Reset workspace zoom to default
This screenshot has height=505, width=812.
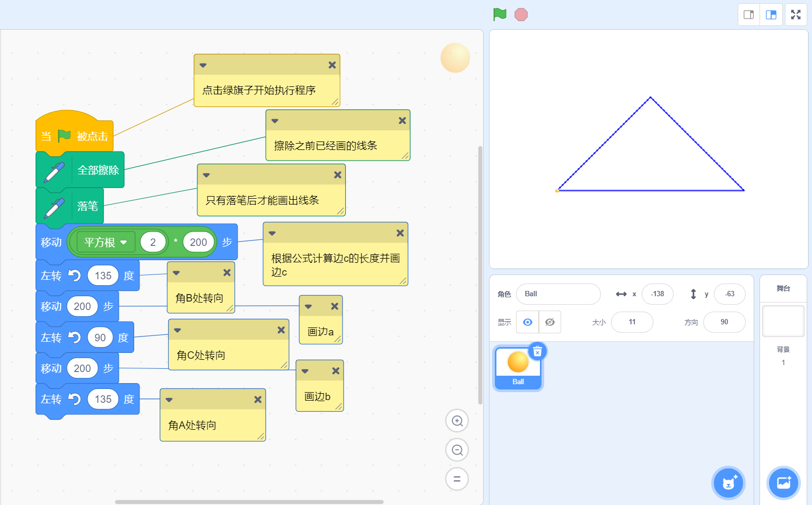coord(457,479)
